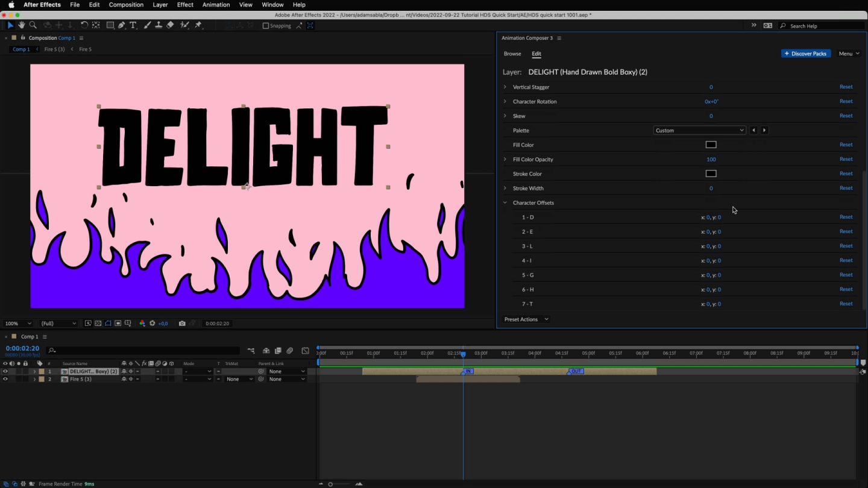Take a snapshot with camera icon
The height and width of the screenshot is (488, 868).
point(182,324)
